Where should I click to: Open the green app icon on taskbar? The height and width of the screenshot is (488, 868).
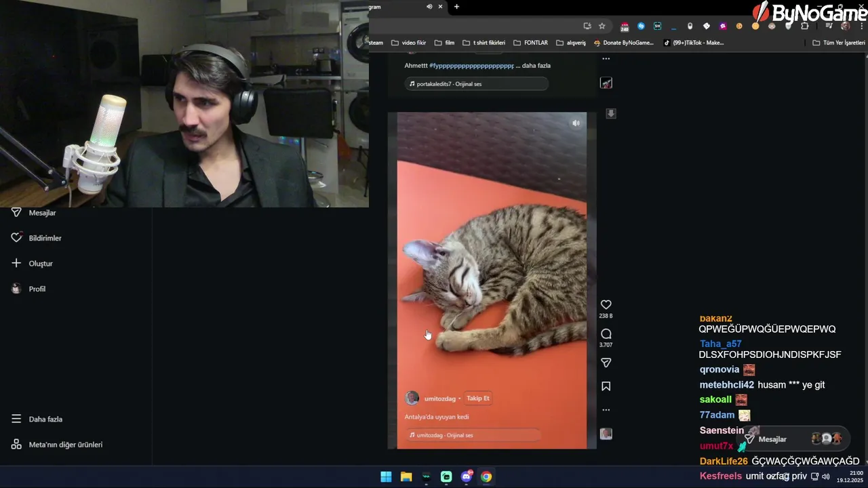pyautogui.click(x=446, y=476)
